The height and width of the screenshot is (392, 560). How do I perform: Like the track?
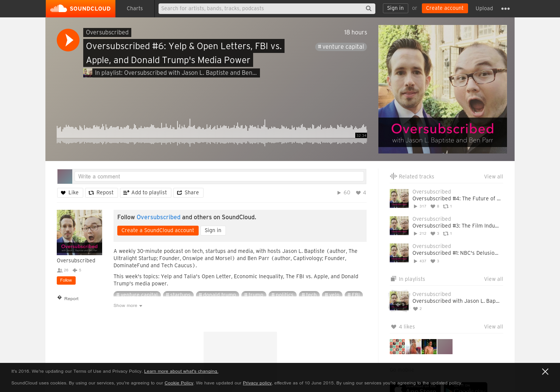[x=70, y=193]
